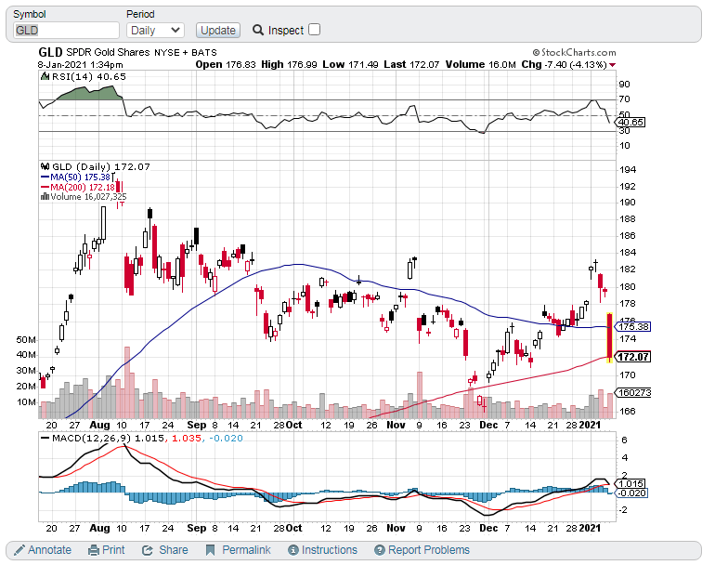Click the Chg -7.40 (-4.13%) value
Image resolution: width=728 pixels, height=565 pixels.
click(x=565, y=65)
